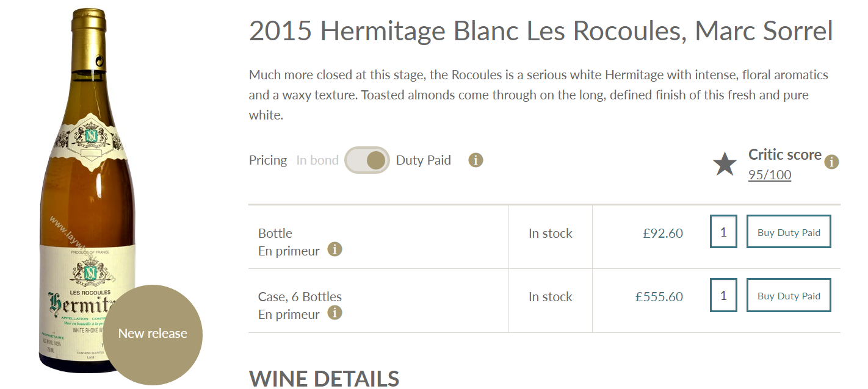
Task: Click the info icon in Case, 6 Bottles row
Action: (x=335, y=313)
